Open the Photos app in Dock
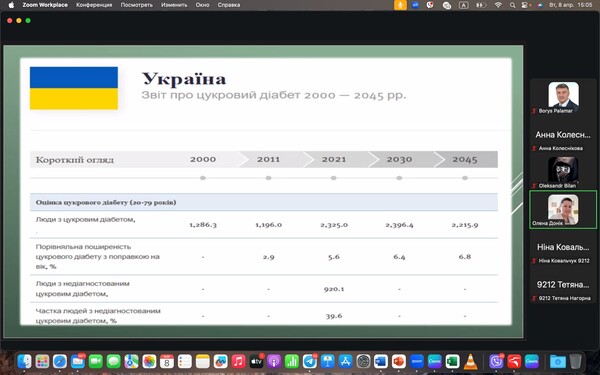Viewport: 600px width, 375px height. (149, 361)
